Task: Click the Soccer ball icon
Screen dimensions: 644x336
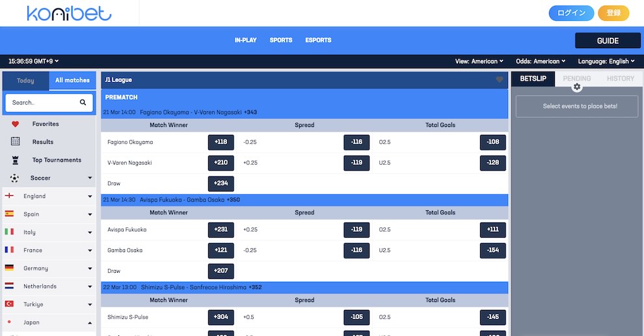Action: (x=14, y=178)
